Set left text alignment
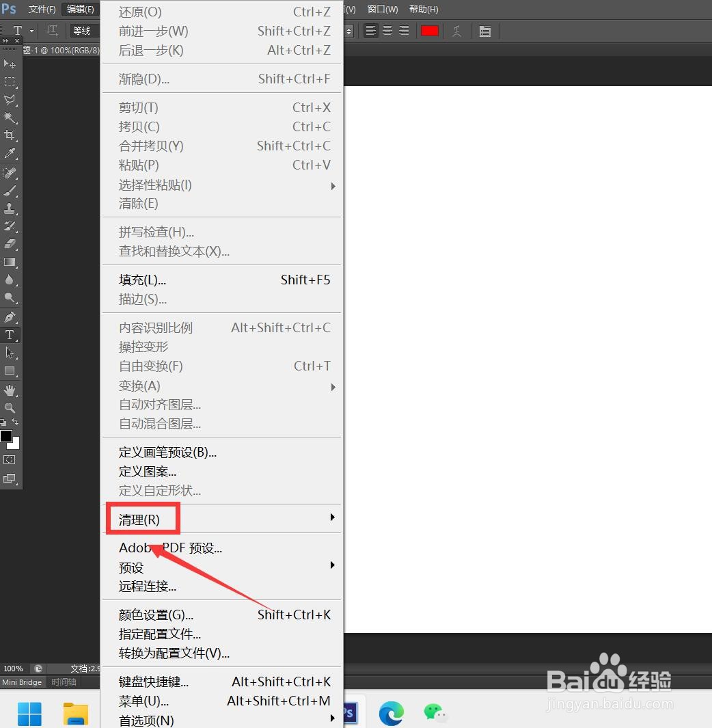The image size is (712, 728). (370, 31)
